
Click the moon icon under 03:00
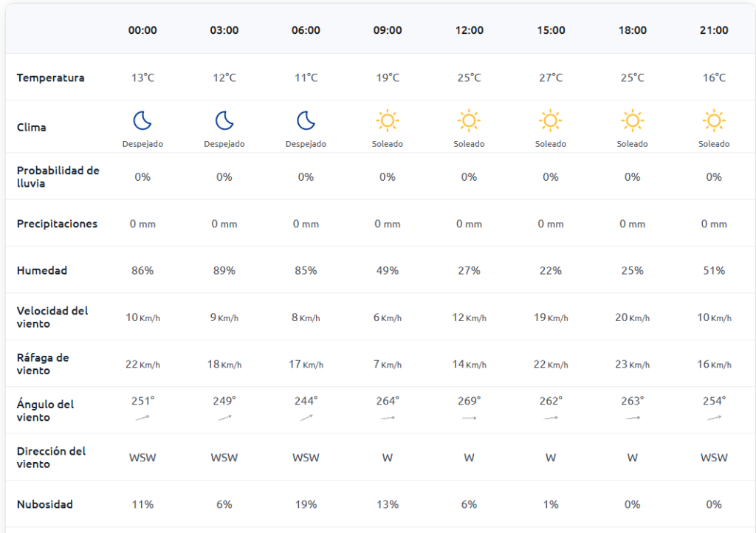coord(224,120)
